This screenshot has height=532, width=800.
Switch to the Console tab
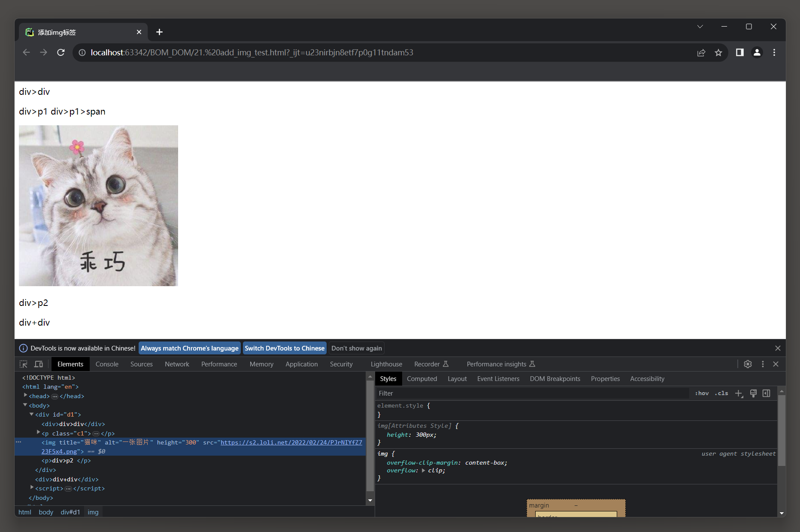coord(107,364)
